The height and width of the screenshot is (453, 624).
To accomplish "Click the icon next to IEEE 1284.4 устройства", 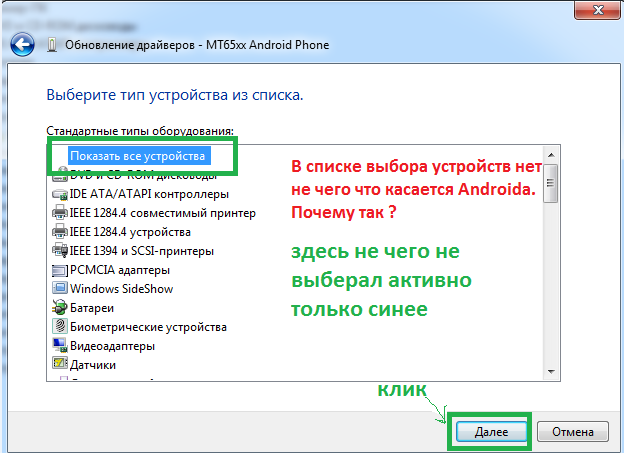I will [x=60, y=232].
